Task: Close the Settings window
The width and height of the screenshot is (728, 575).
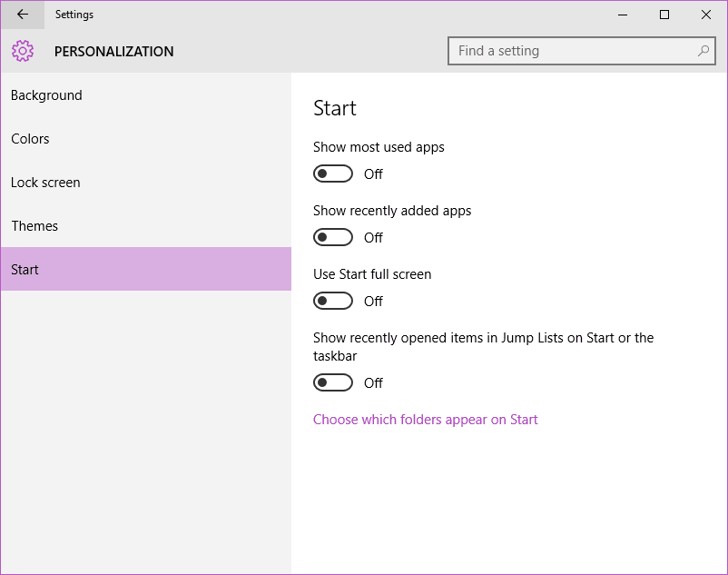Action: (706, 15)
